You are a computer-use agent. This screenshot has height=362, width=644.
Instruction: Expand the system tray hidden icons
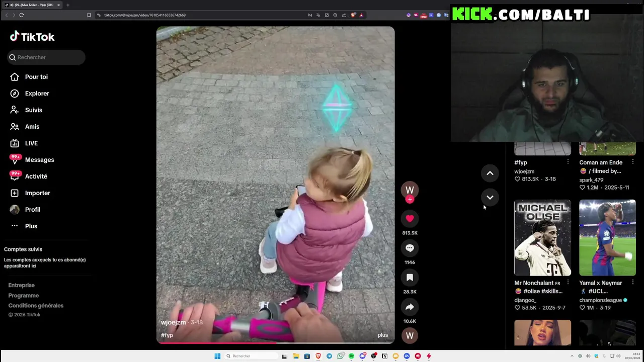pyautogui.click(x=572, y=356)
